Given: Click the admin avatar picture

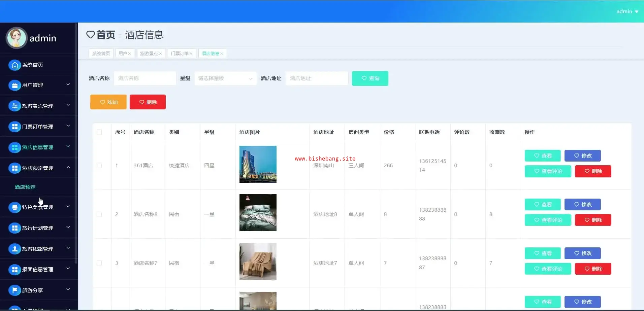Looking at the screenshot, I should 16,38.
